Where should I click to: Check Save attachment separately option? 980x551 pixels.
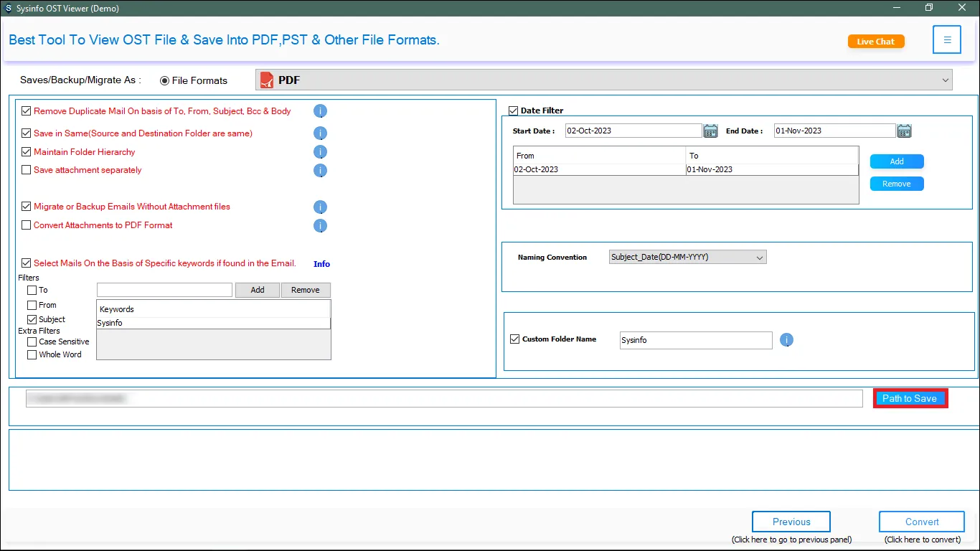[27, 171]
